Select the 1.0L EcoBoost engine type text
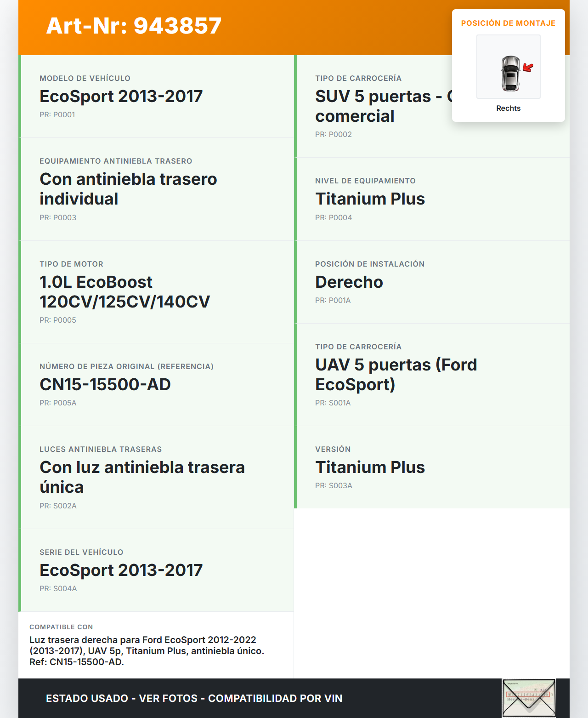 coord(124,292)
